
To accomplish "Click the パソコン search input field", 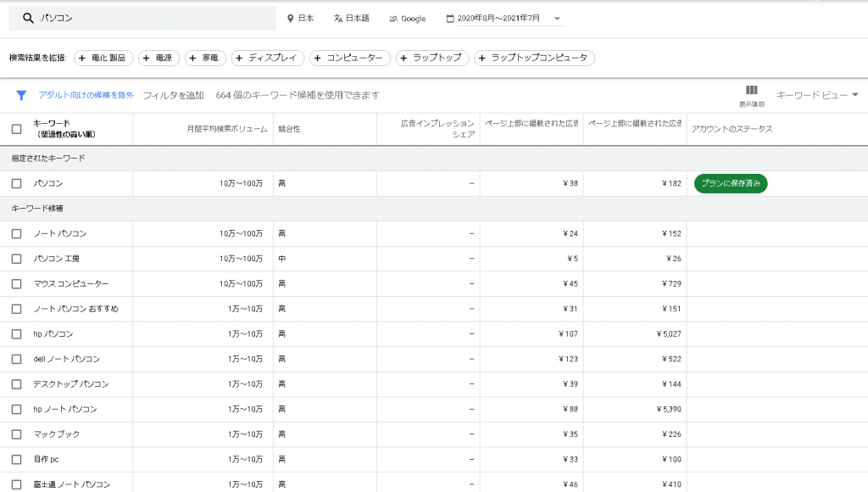I will click(142, 19).
